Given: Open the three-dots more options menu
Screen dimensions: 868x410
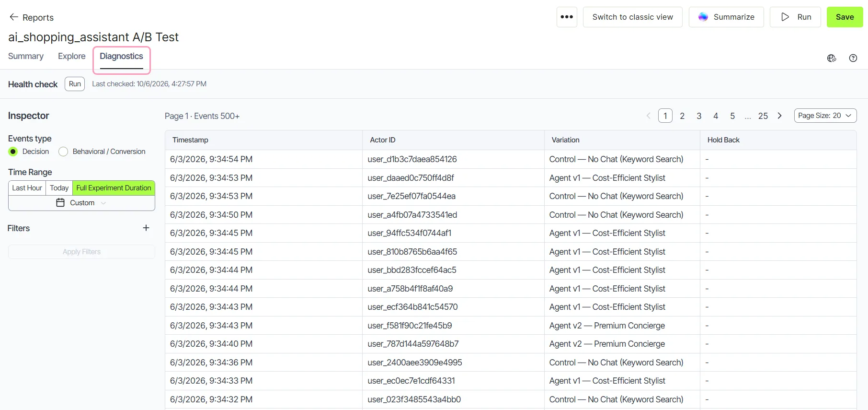Looking at the screenshot, I should [x=567, y=17].
